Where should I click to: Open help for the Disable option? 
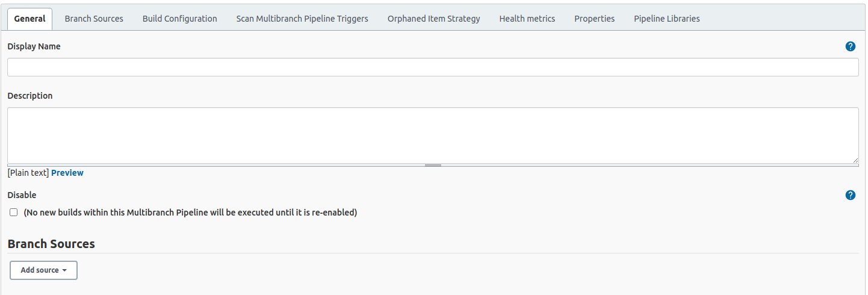point(851,195)
